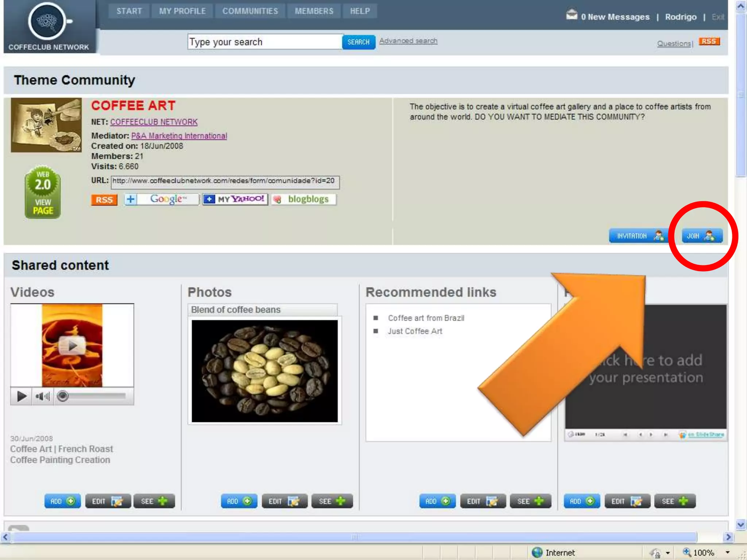This screenshot has height=560, width=747.
Task: Click the video seek slider knob
Action: tap(63, 396)
